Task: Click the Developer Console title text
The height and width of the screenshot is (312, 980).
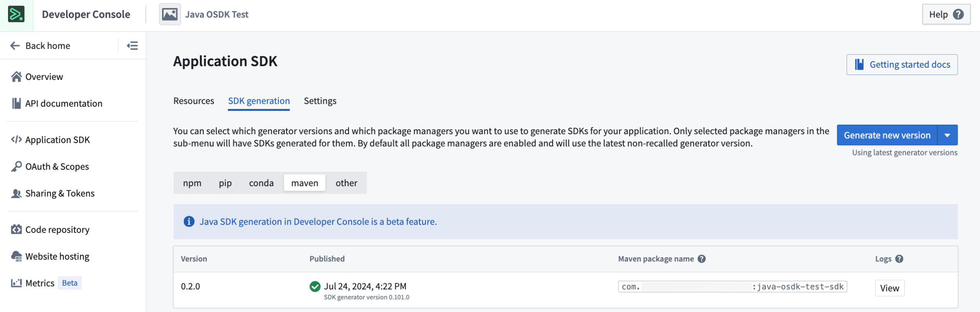Action: (86, 15)
